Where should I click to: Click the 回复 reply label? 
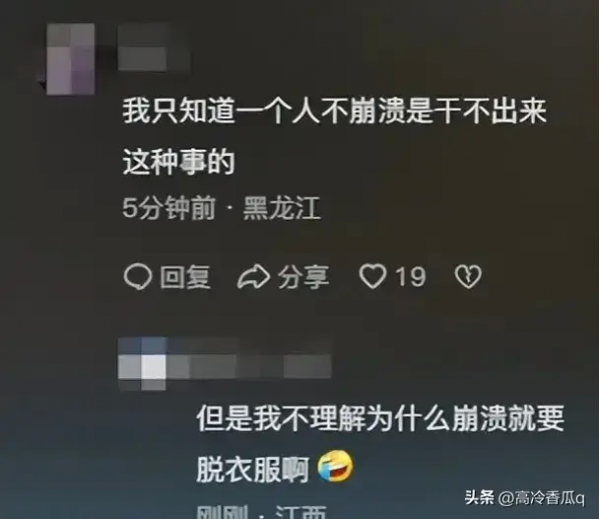click(185, 277)
